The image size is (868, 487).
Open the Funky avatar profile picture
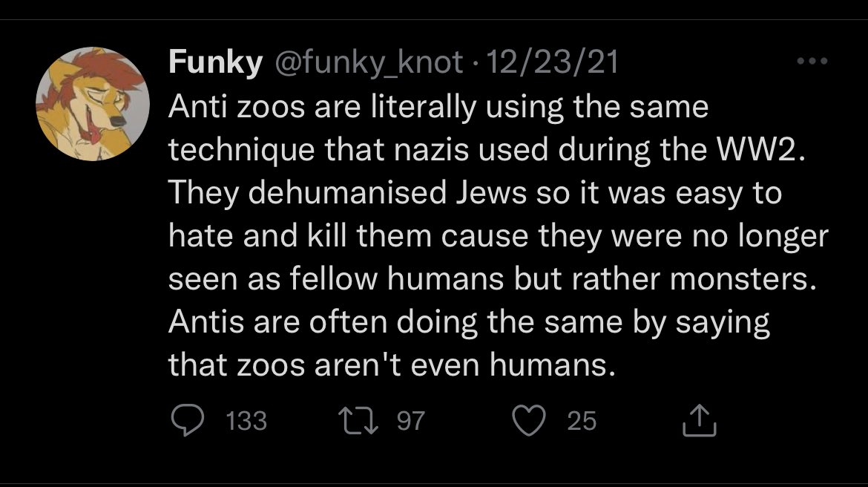(x=93, y=104)
